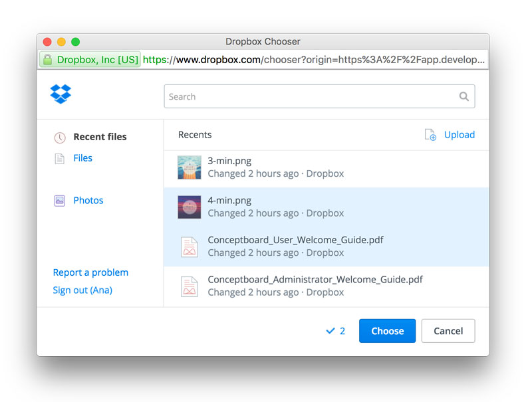Click the green lock security icon
The image size is (532, 402).
click(x=47, y=60)
